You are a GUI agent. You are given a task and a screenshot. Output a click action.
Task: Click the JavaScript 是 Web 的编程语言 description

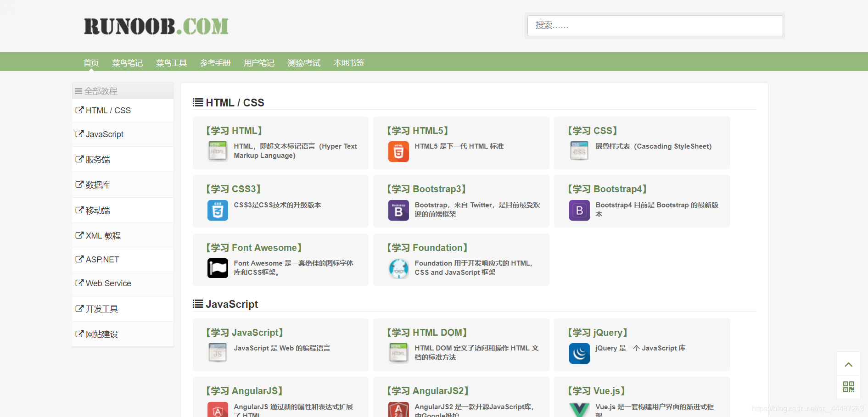pos(282,348)
